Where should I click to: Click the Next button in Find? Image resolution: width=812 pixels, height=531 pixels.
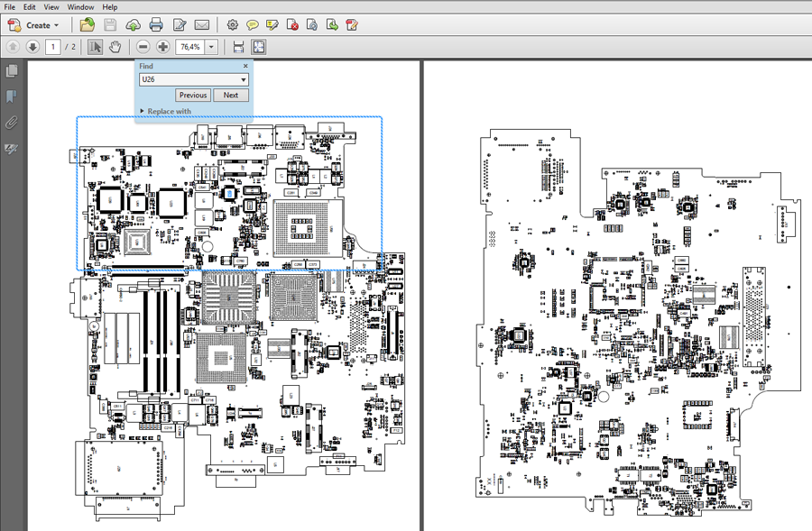click(231, 95)
